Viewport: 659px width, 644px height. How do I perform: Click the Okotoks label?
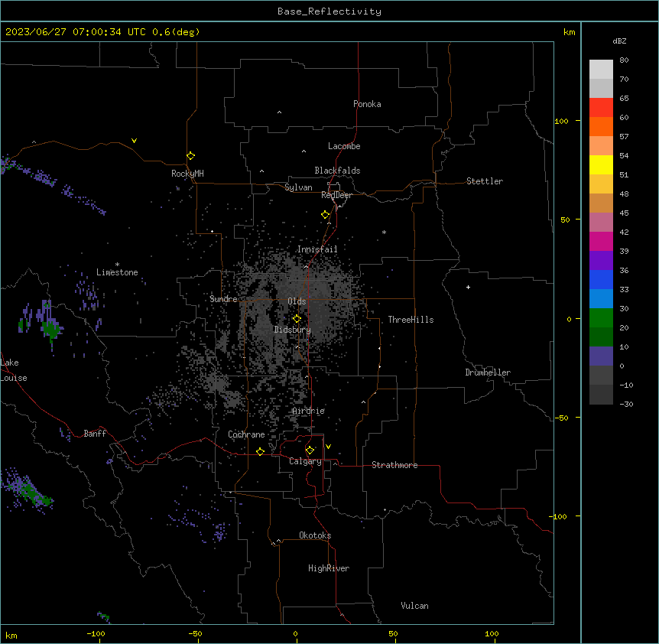click(x=315, y=535)
